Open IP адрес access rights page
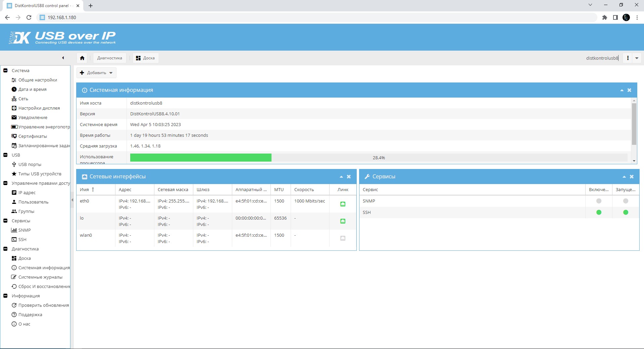The image size is (644, 349). click(x=27, y=192)
